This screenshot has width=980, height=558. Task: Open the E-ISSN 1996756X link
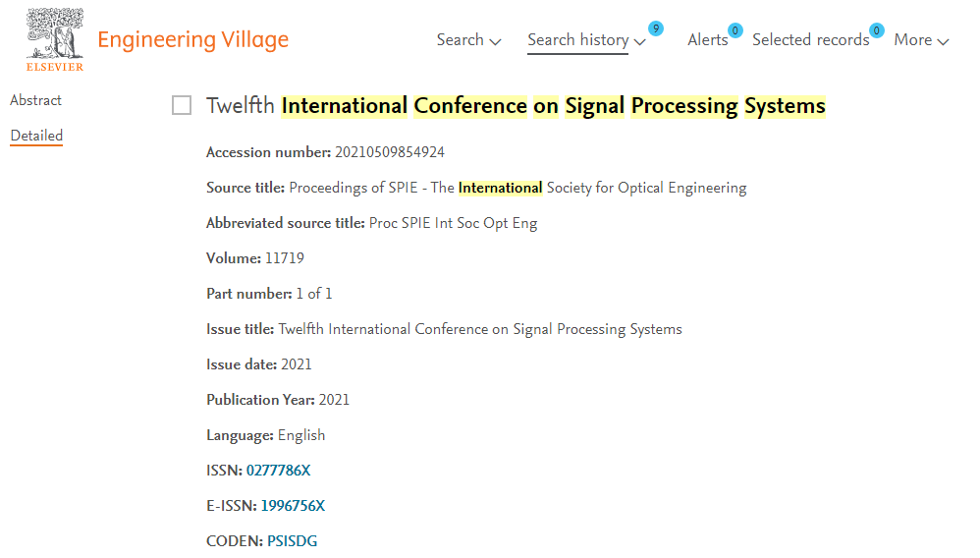pyautogui.click(x=293, y=506)
